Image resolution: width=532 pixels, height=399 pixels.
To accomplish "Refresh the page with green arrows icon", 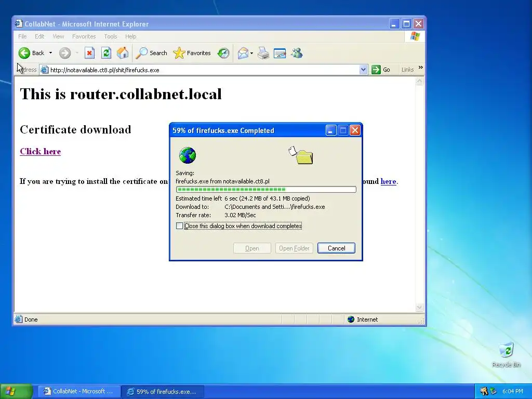I will [x=106, y=53].
